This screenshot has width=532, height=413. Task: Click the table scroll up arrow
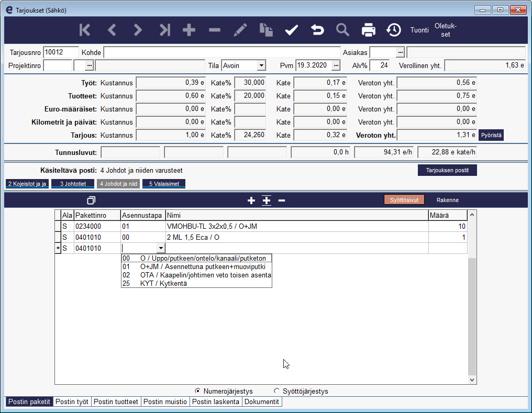[x=472, y=215]
